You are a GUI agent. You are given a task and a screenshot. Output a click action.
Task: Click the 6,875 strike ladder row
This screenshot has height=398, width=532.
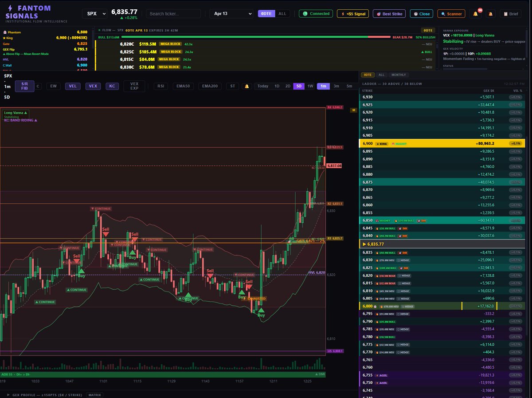coord(442,182)
